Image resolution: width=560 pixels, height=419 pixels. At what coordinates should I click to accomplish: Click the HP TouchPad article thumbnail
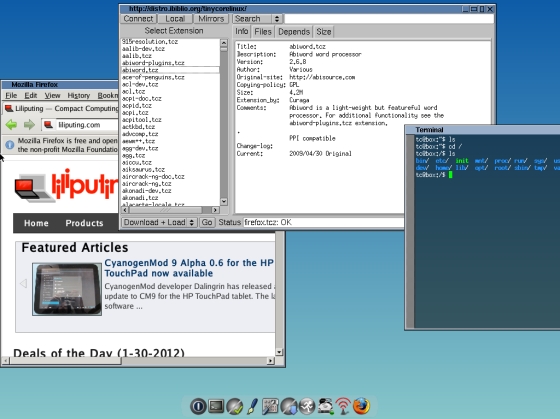(x=67, y=289)
